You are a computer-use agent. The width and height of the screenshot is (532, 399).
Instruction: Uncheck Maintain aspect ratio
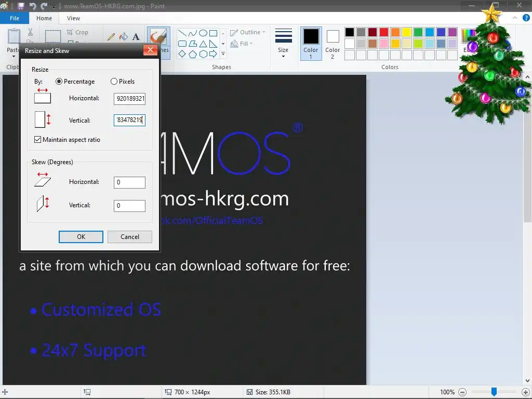tap(37, 139)
